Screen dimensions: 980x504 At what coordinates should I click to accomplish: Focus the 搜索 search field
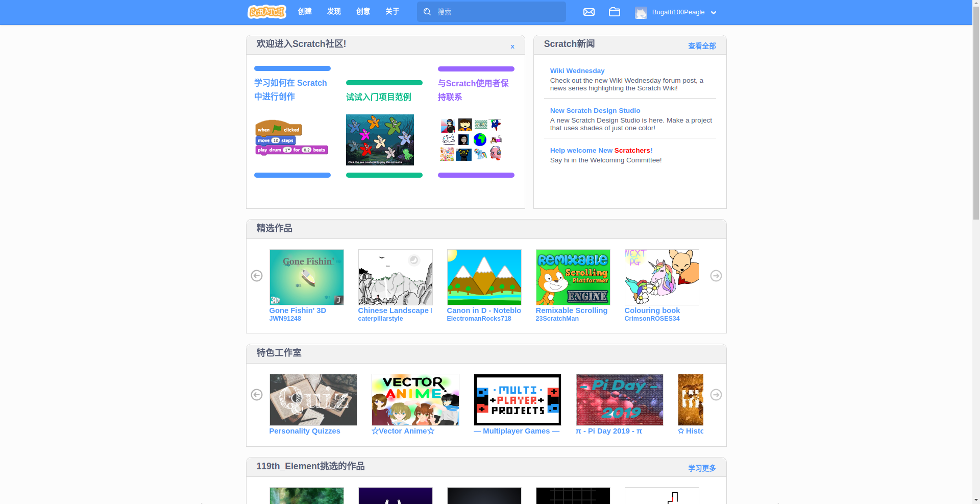[x=498, y=12]
